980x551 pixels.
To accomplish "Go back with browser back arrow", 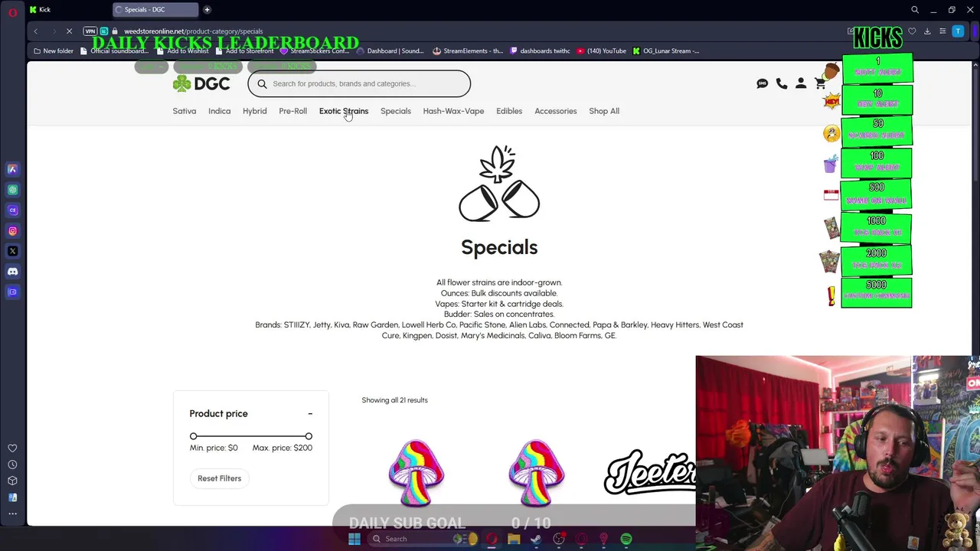I will click(35, 31).
